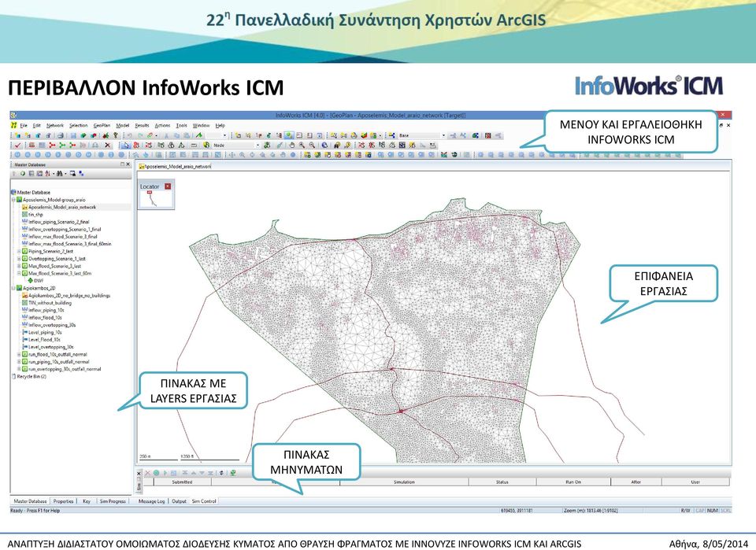
Task: Switch to the Properties tab
Action: [63, 501]
